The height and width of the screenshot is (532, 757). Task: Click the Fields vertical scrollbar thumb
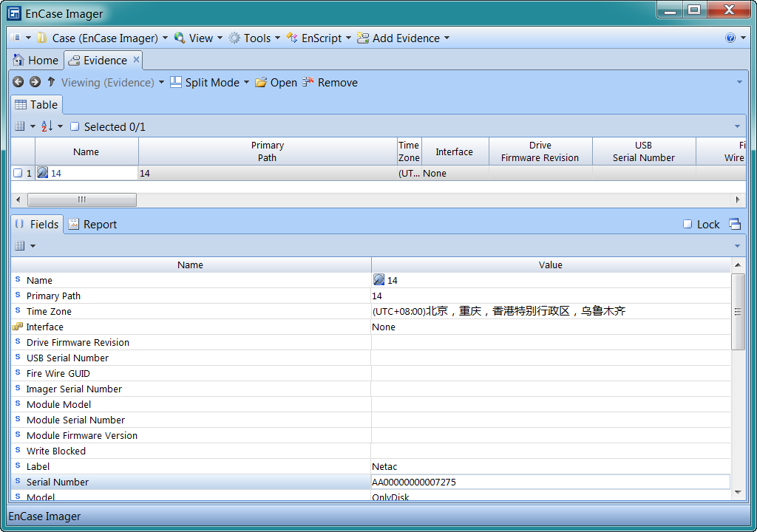[738, 311]
